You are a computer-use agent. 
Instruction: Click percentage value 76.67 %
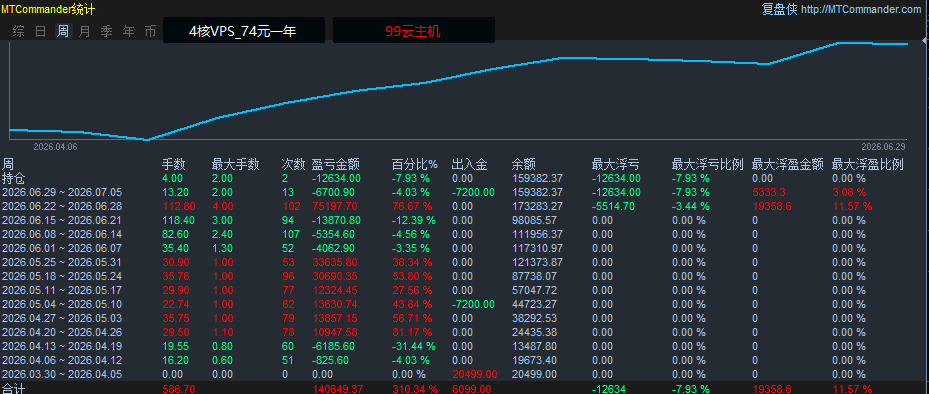411,206
